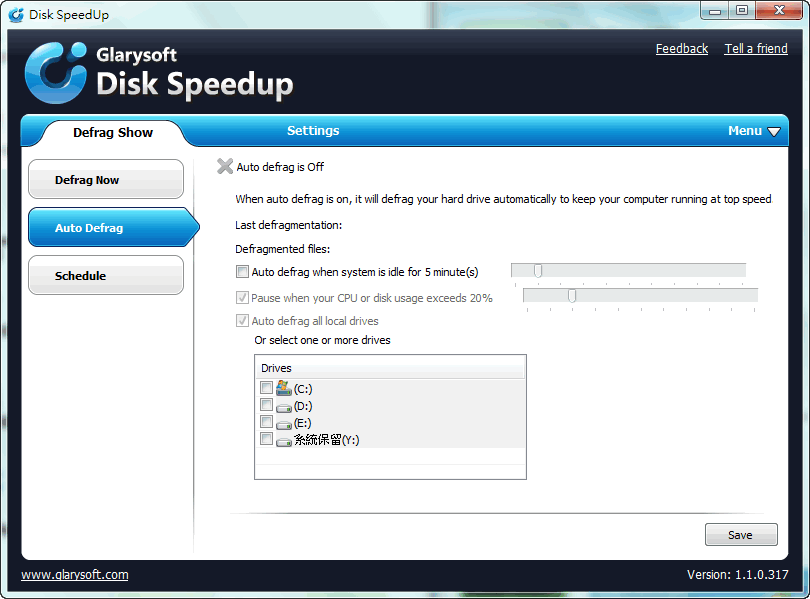Click the 'Defragmented files:' label
810x599 pixels.
(x=283, y=249)
